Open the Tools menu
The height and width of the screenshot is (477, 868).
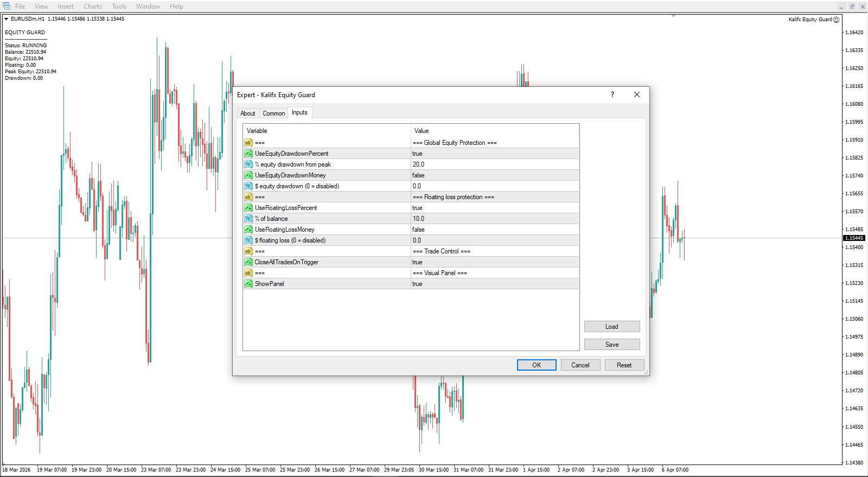click(x=119, y=7)
